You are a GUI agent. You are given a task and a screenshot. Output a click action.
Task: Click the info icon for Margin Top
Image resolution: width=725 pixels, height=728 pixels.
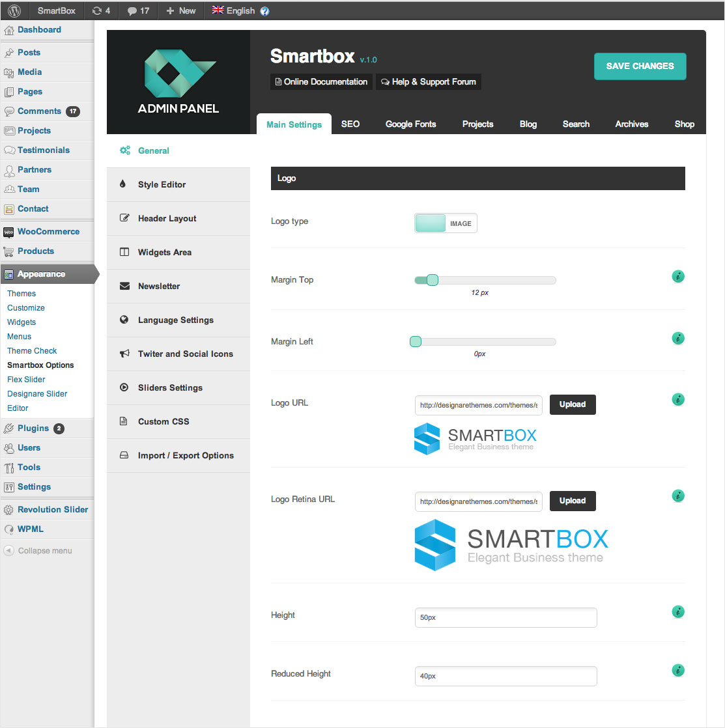(x=678, y=276)
